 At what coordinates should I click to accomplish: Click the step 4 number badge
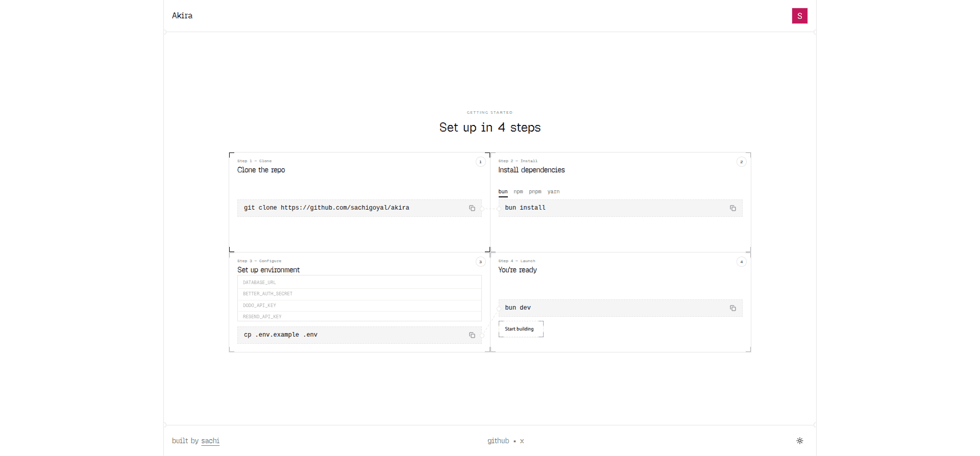741,262
